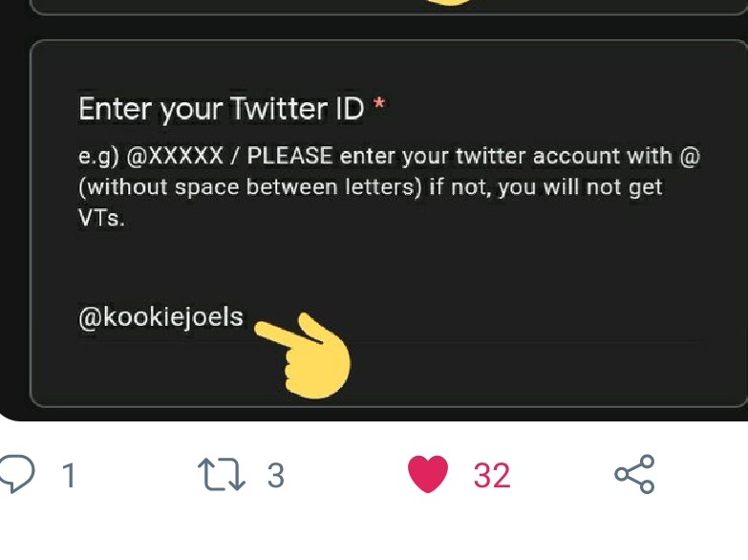Click the reply count number 1

click(x=68, y=475)
